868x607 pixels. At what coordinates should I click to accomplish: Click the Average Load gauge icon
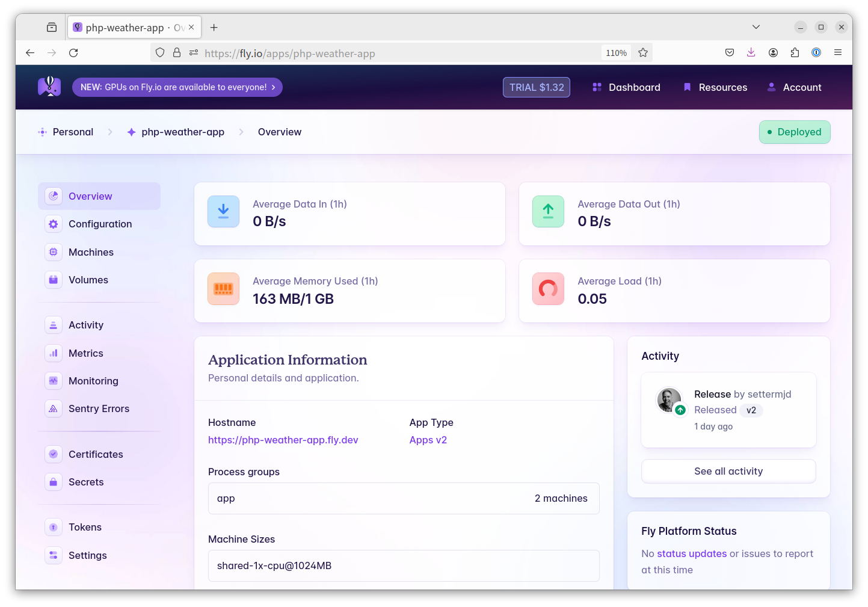pos(548,289)
